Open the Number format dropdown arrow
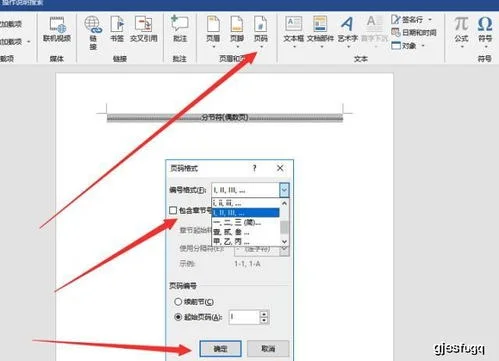 tap(284, 190)
